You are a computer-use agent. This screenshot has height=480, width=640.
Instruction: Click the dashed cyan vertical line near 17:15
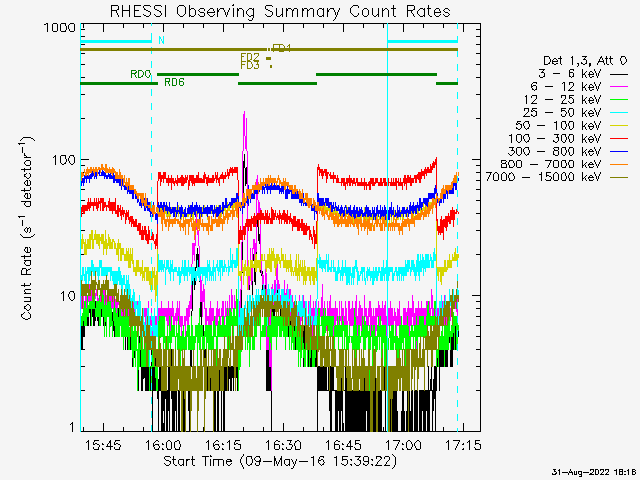458,227
